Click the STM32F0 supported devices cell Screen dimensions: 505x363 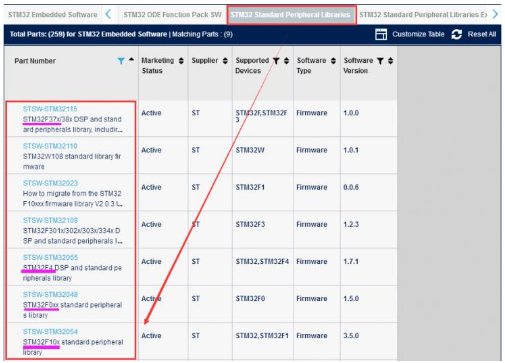(x=250, y=299)
